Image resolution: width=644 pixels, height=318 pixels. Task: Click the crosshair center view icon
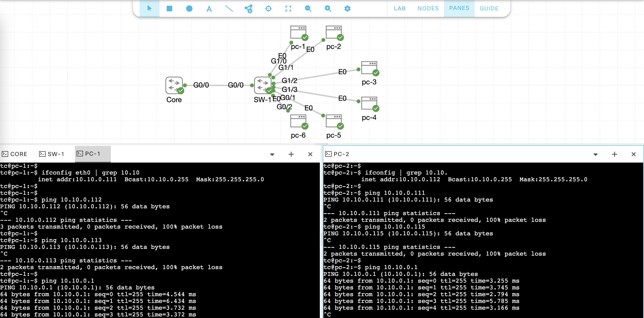[x=268, y=9]
